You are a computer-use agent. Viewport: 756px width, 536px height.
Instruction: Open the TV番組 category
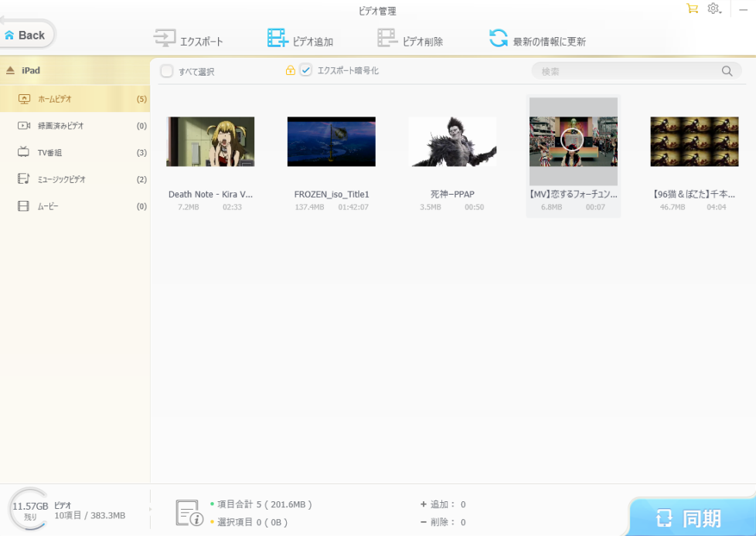click(x=75, y=153)
